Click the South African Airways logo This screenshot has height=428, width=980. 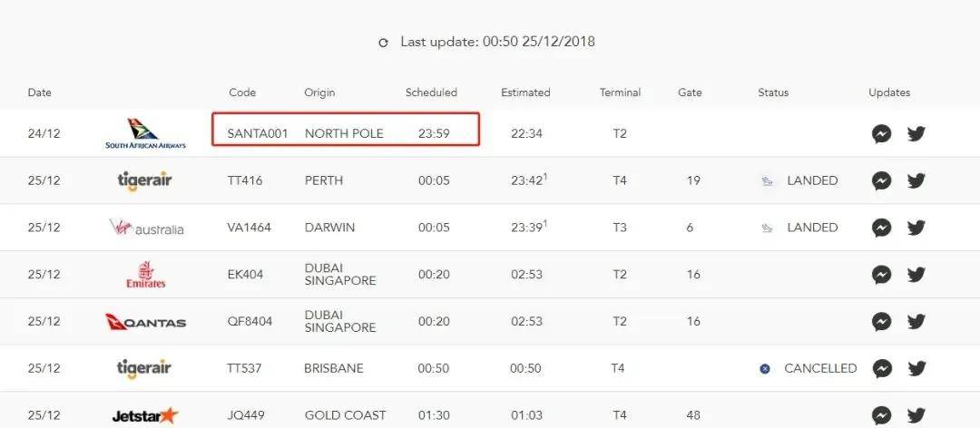[145, 133]
